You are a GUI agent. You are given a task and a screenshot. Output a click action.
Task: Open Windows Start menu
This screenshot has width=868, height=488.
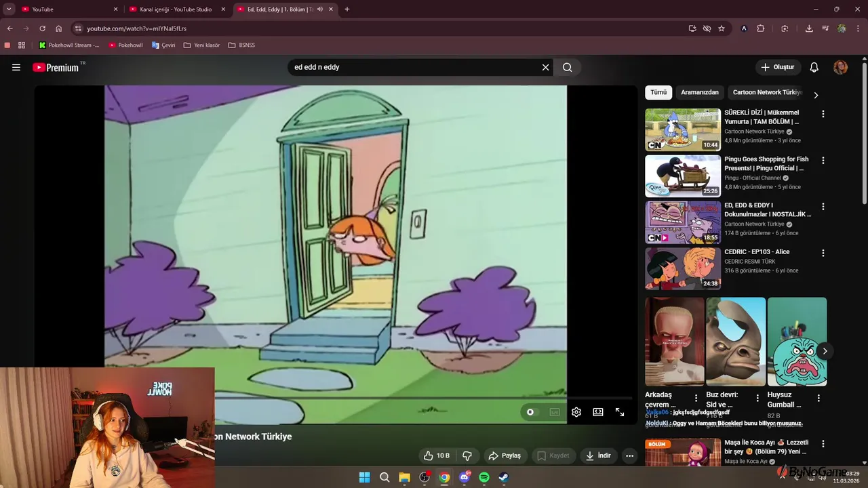[x=364, y=477]
